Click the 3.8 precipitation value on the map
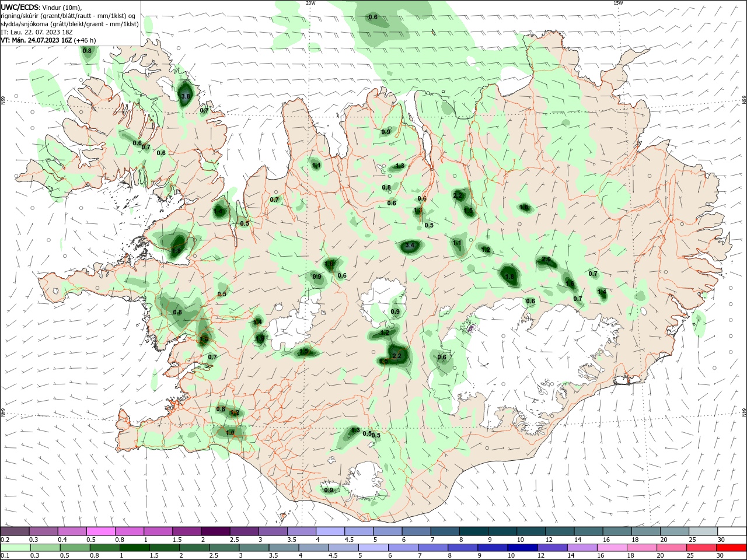The height and width of the screenshot is (560, 747). pyautogui.click(x=186, y=96)
